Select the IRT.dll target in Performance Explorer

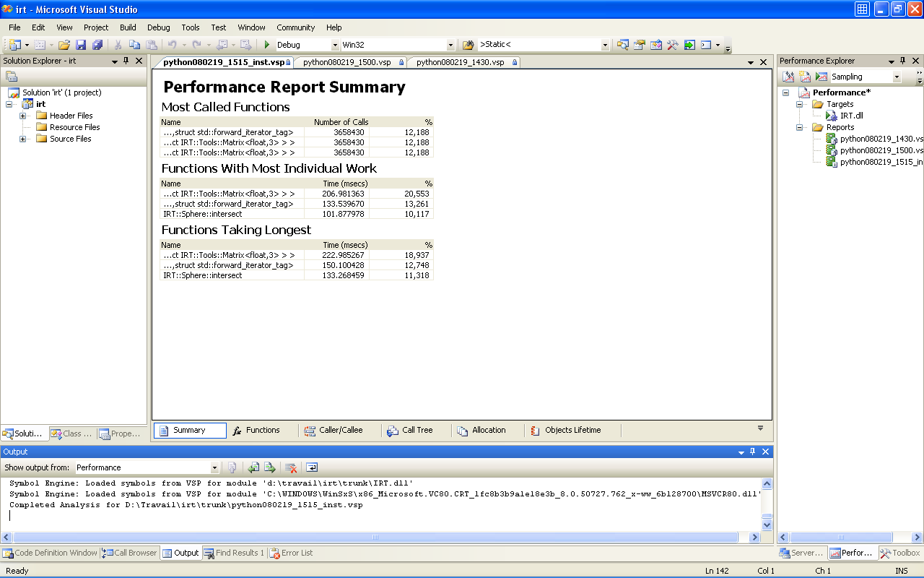click(851, 116)
